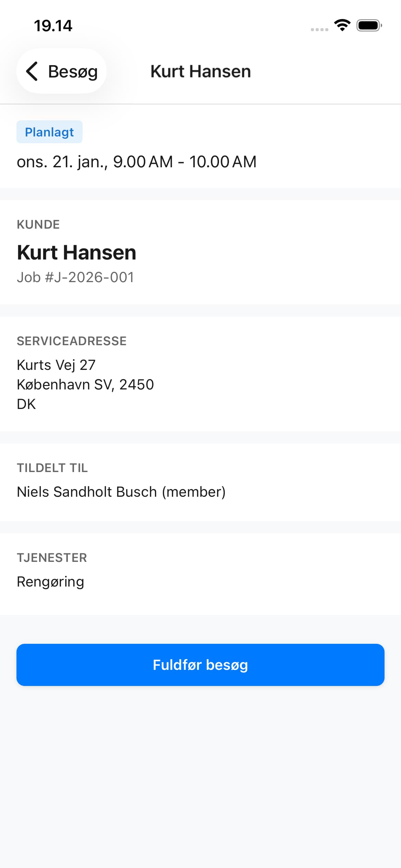Image resolution: width=401 pixels, height=868 pixels.
Task: Tap the Kurt Hansen page title
Action: pos(200,71)
